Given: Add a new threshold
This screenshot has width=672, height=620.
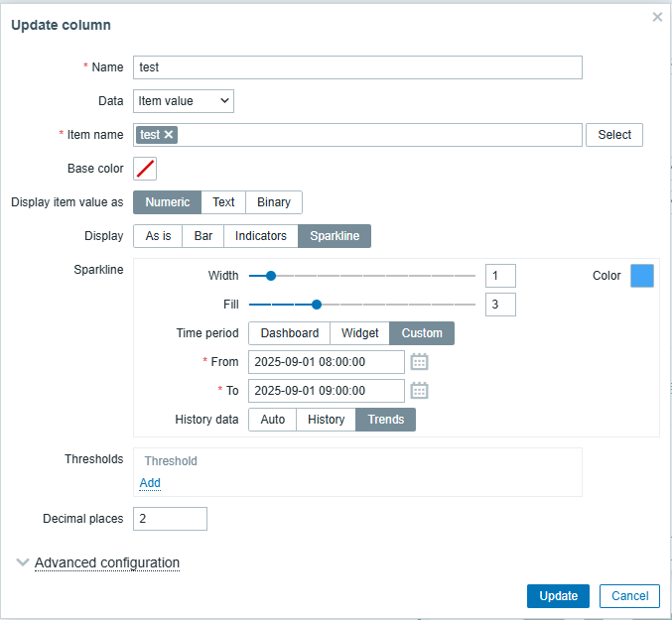Looking at the screenshot, I should pyautogui.click(x=150, y=483).
